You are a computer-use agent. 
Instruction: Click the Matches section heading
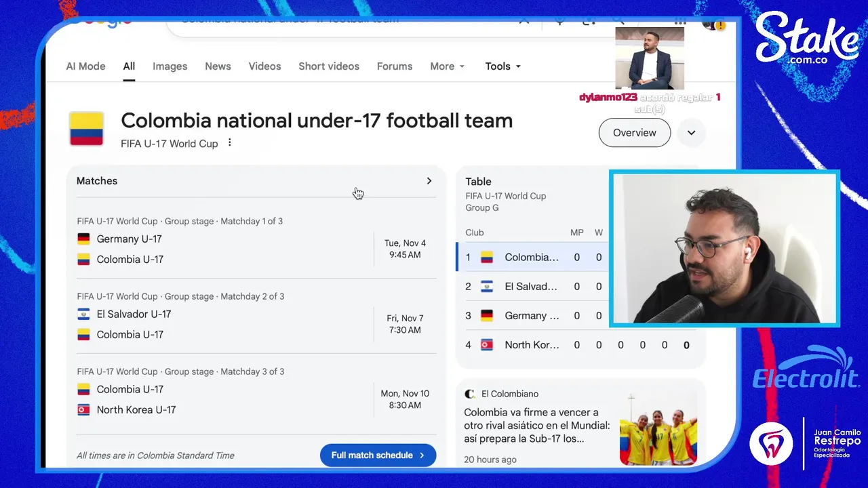point(97,181)
